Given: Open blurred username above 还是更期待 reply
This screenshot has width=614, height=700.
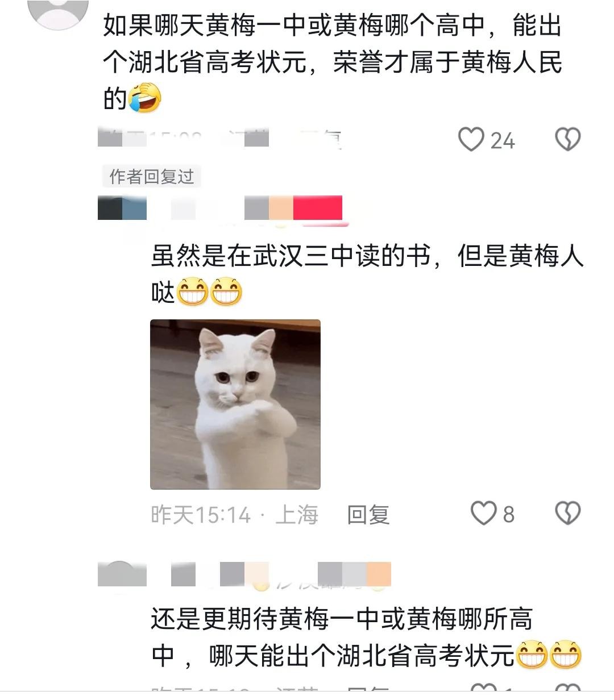Looking at the screenshot, I should (281, 574).
